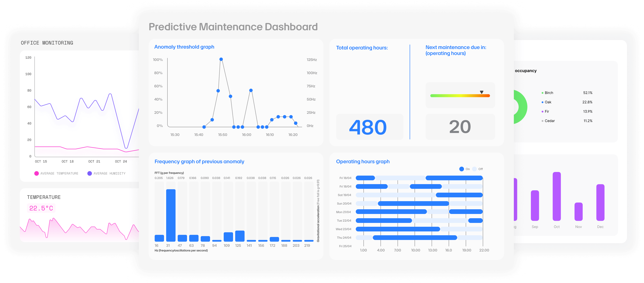This screenshot has height=283, width=644.
Task: Click the tallest 31 Hz frequency bar
Action: point(171,215)
